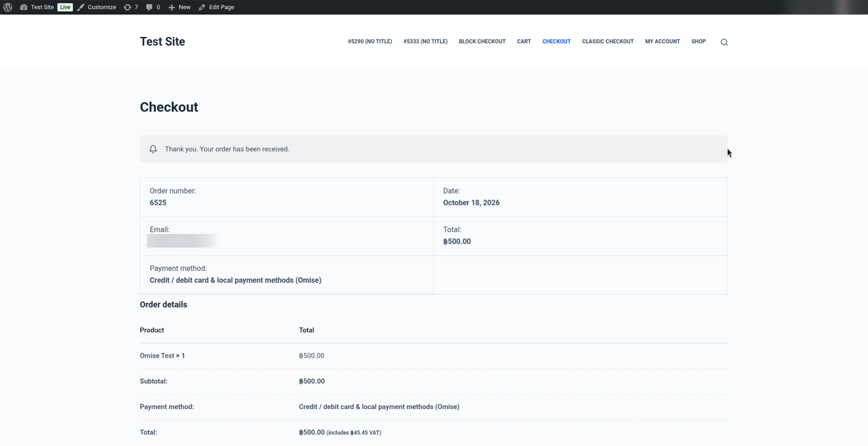Click payment method value in summary box
Viewport: 868px width, 446px height.
235,280
